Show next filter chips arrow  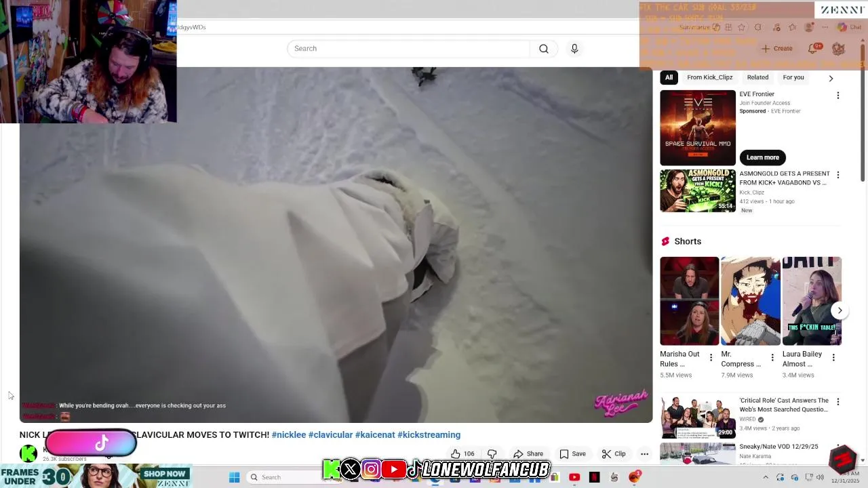coord(831,78)
